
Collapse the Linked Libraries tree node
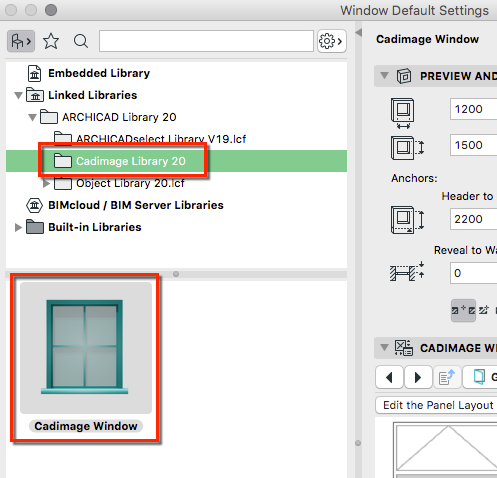point(18,96)
